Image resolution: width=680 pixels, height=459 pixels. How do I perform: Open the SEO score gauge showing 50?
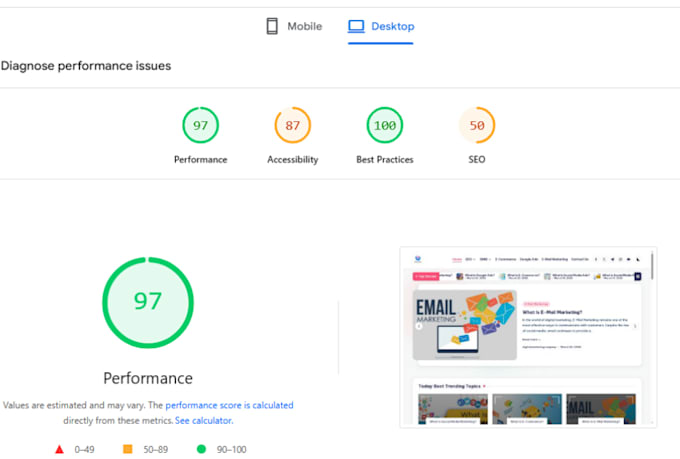coord(477,125)
